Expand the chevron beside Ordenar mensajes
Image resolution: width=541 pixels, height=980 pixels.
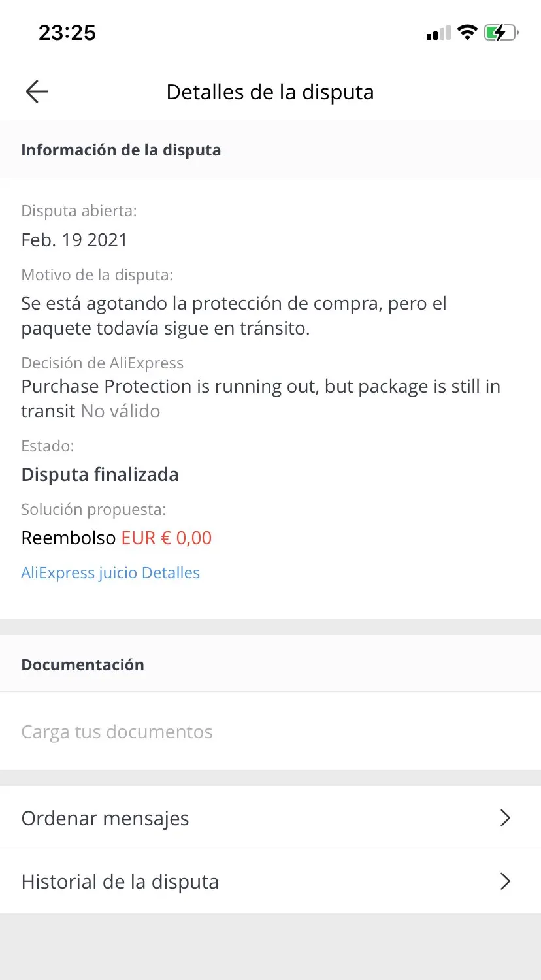pyautogui.click(x=504, y=818)
